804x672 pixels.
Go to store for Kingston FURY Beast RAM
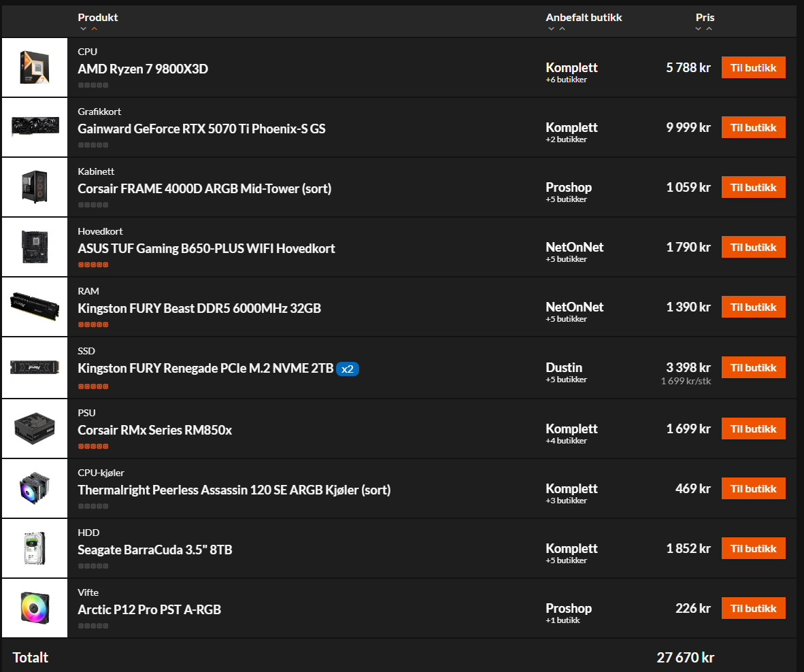753,307
